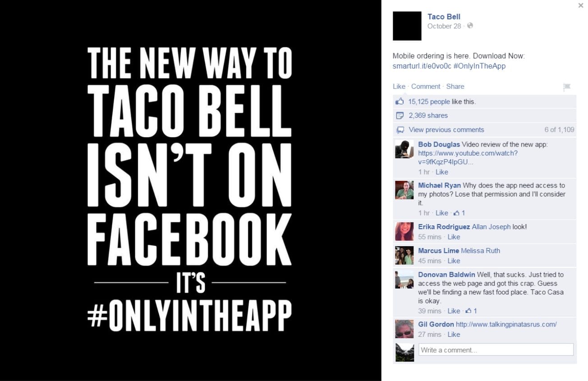Open the YouTube link in Bob Douglas's comment

click(x=468, y=157)
